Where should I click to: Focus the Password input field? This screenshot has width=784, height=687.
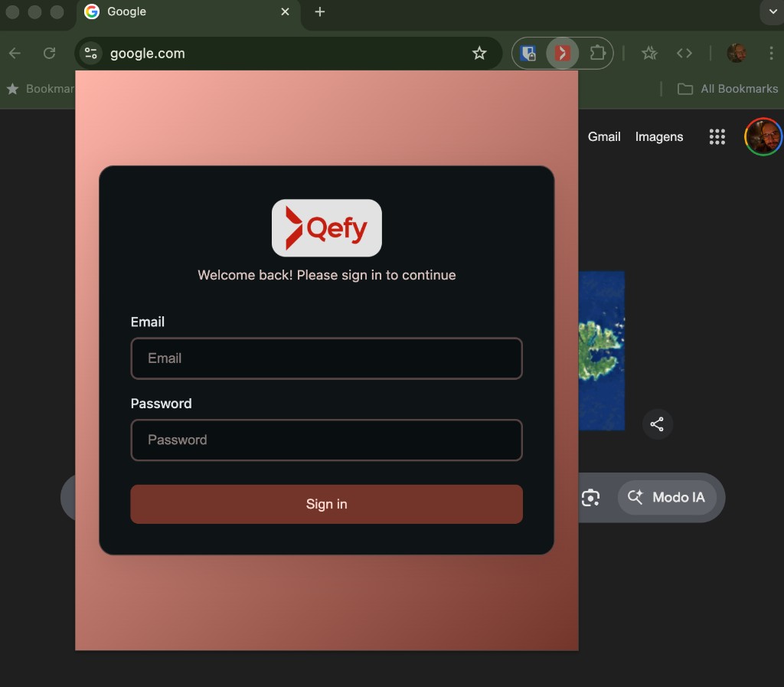pos(326,440)
